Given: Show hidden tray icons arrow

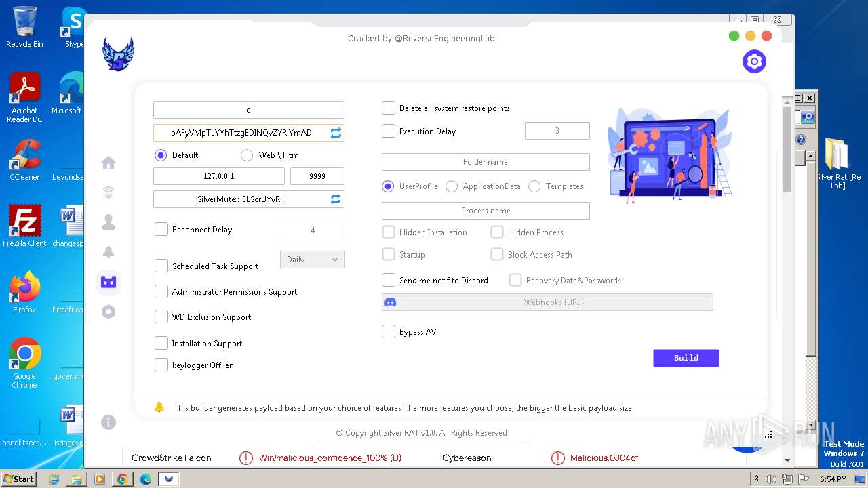Looking at the screenshot, I should (757, 479).
